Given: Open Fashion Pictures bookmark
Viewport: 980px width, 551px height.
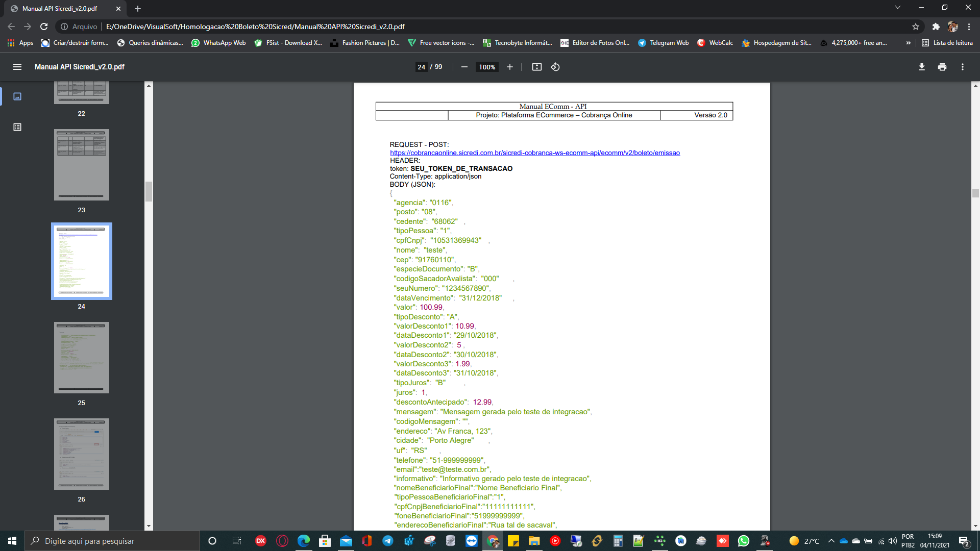Looking at the screenshot, I should click(x=365, y=43).
